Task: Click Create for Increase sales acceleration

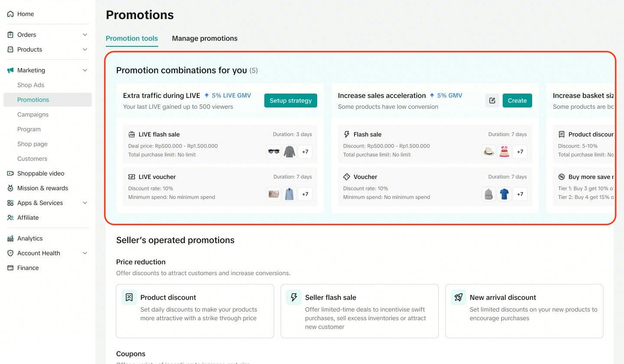Action: (517, 101)
